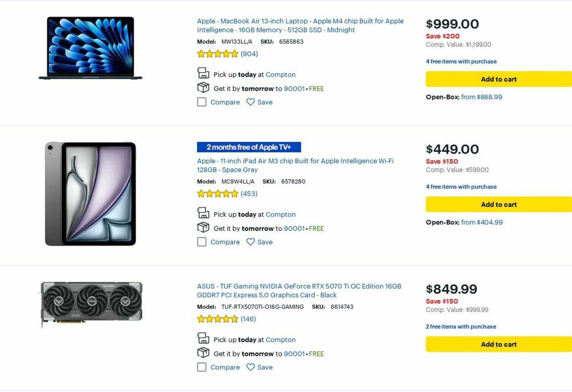The image size is (572, 392).
Task: Click store pickup icon on ASUS RTX listing
Action: pos(203,338)
